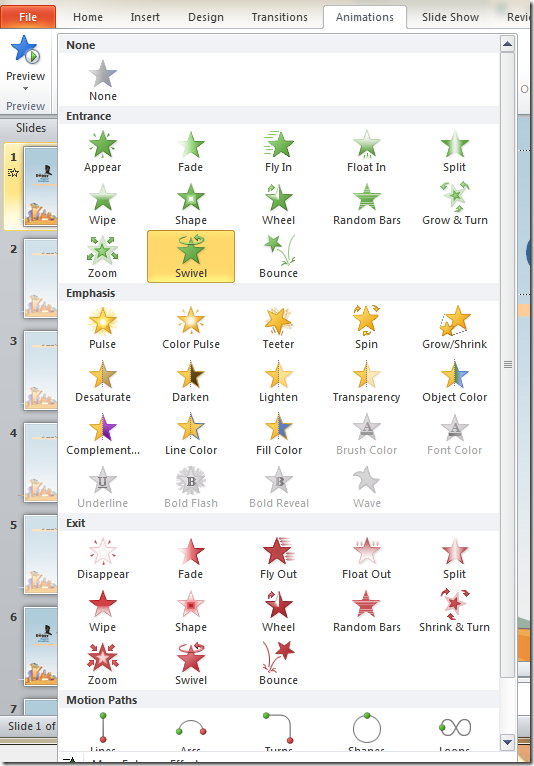The image size is (534, 766).
Task: Apply the Teeter emphasis animation
Action: 278,328
